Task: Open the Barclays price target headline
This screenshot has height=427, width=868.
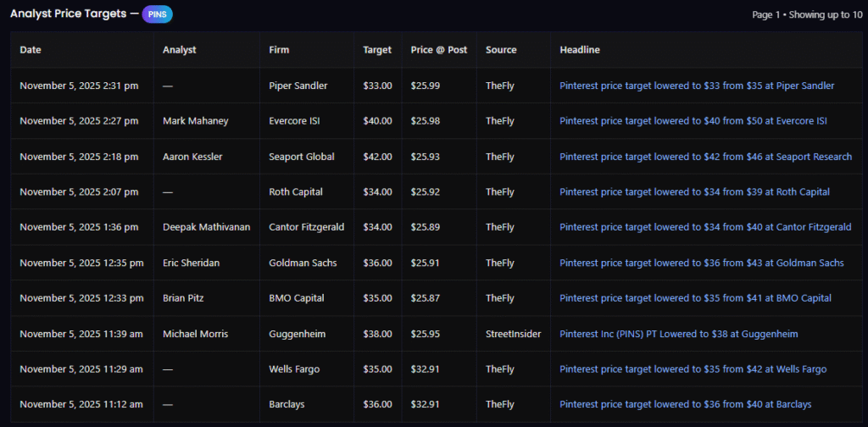Action: (685, 405)
